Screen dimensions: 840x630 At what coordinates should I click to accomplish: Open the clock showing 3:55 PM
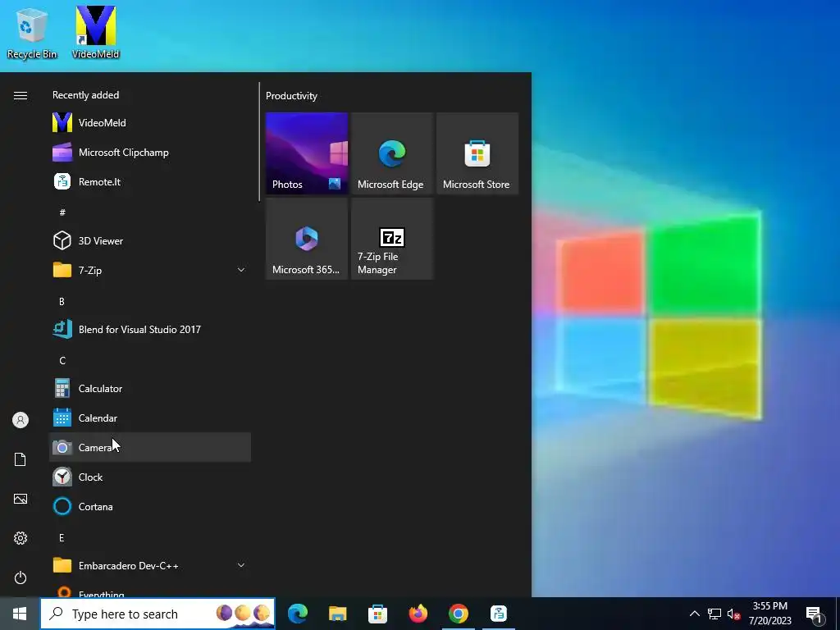769,614
